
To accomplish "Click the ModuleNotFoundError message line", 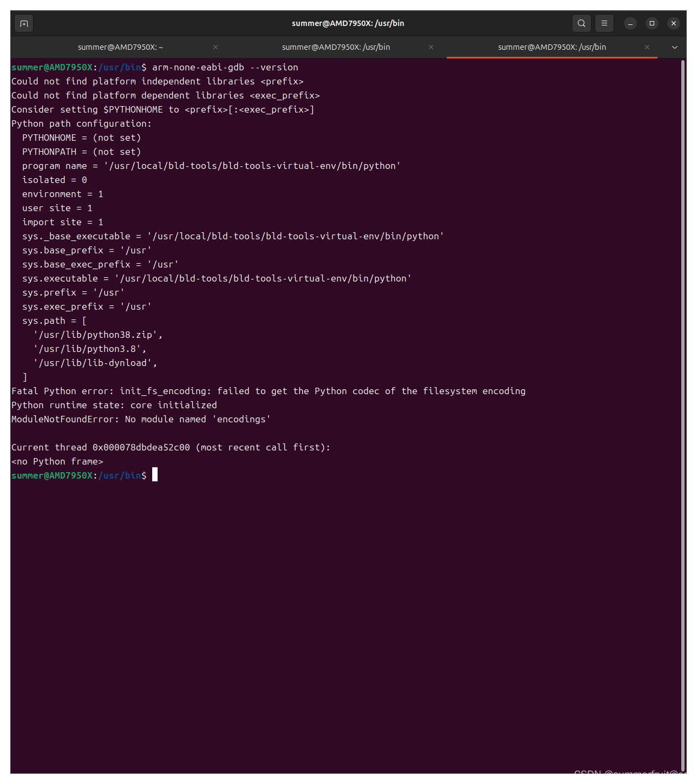I will [141, 419].
